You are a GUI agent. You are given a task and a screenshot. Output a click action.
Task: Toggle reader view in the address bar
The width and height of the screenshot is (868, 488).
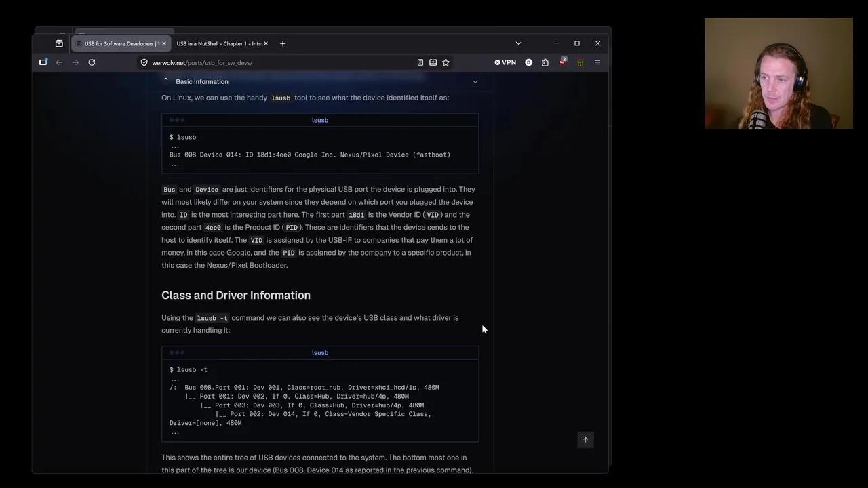pos(420,62)
